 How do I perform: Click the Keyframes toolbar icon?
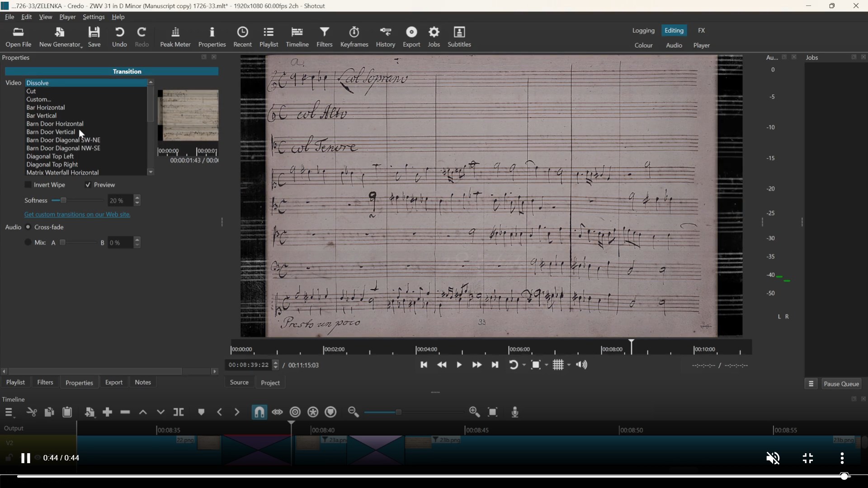click(x=354, y=37)
